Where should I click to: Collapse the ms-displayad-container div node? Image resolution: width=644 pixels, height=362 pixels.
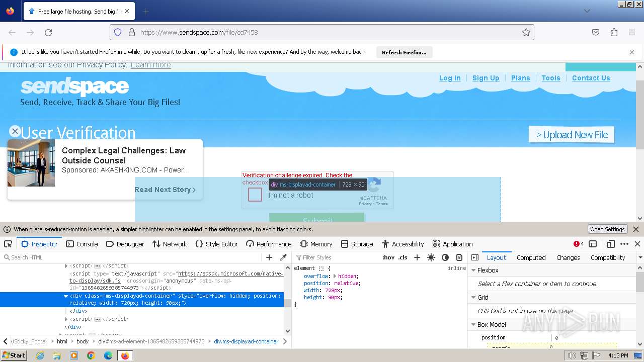66,296
